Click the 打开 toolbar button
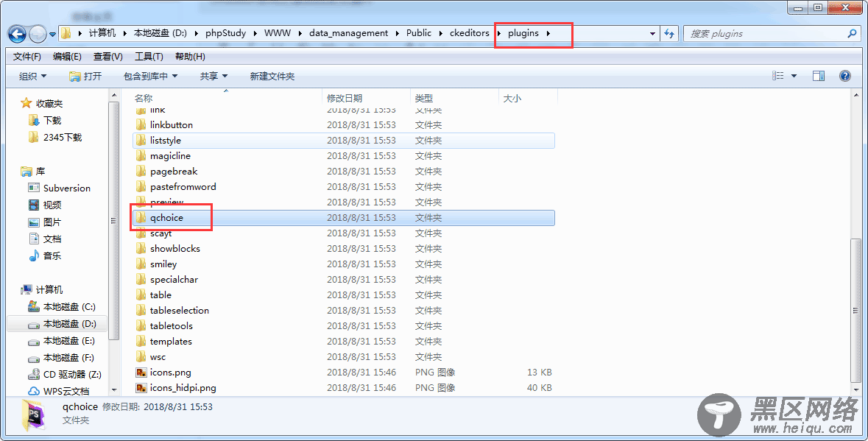 pyautogui.click(x=85, y=77)
